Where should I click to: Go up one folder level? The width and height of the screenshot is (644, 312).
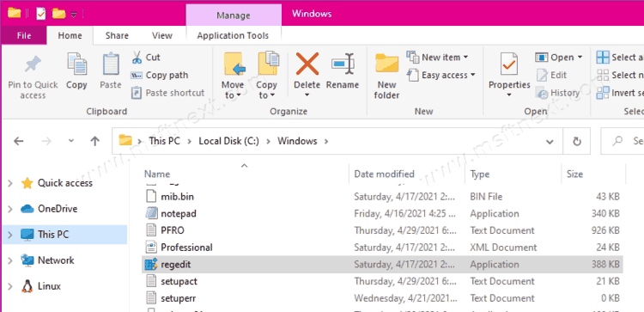point(94,142)
